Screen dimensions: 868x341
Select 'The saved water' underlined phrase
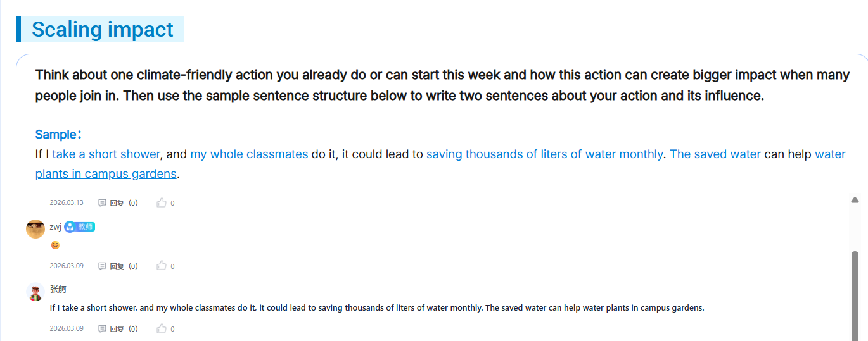click(715, 154)
